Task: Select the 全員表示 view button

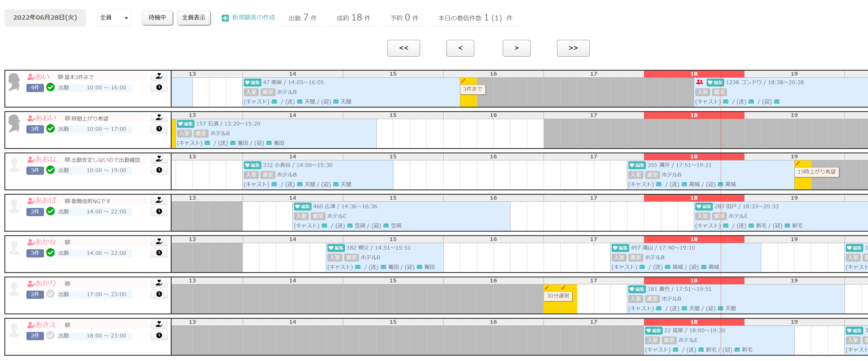Action: 194,18
